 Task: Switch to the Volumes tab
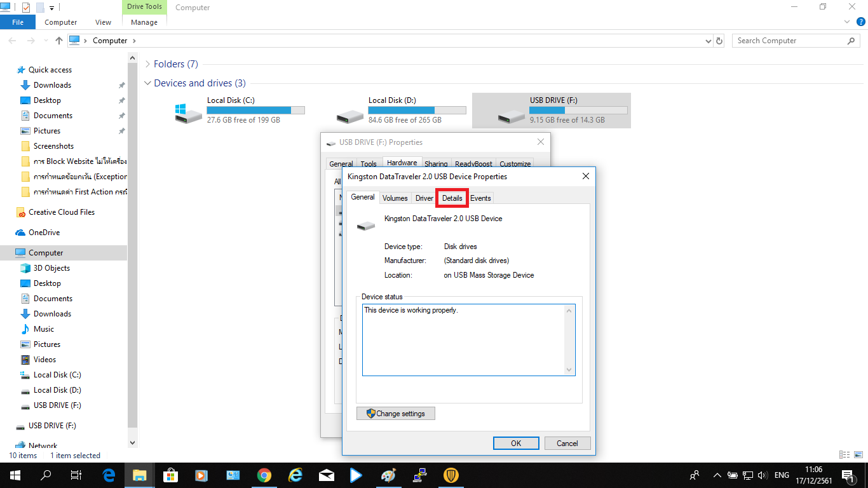395,198
